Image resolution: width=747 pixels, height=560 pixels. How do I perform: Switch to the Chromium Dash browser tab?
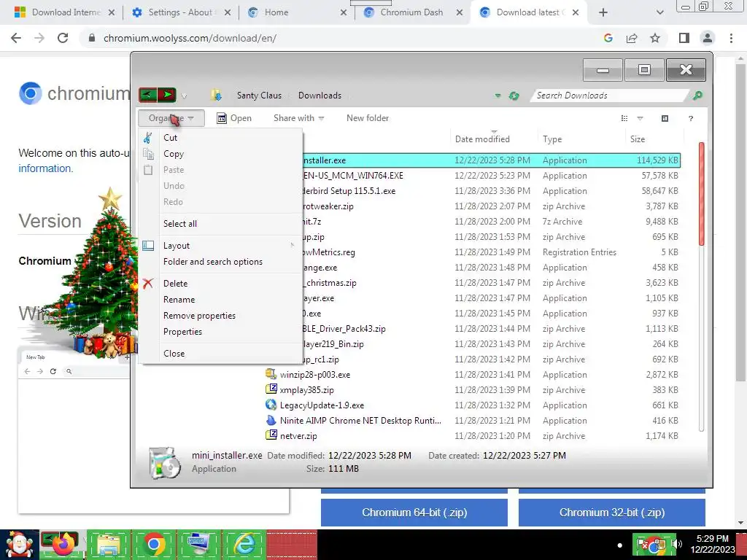(x=411, y=12)
